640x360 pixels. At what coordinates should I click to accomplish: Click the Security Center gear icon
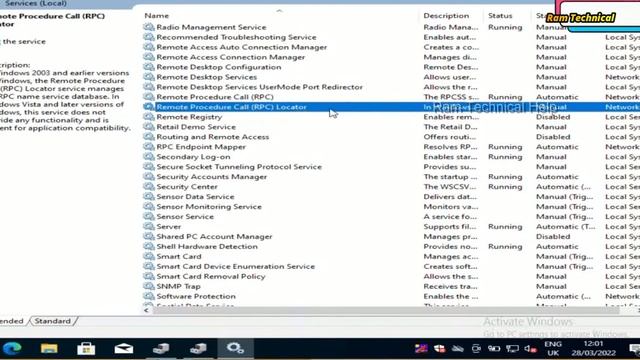(149, 187)
